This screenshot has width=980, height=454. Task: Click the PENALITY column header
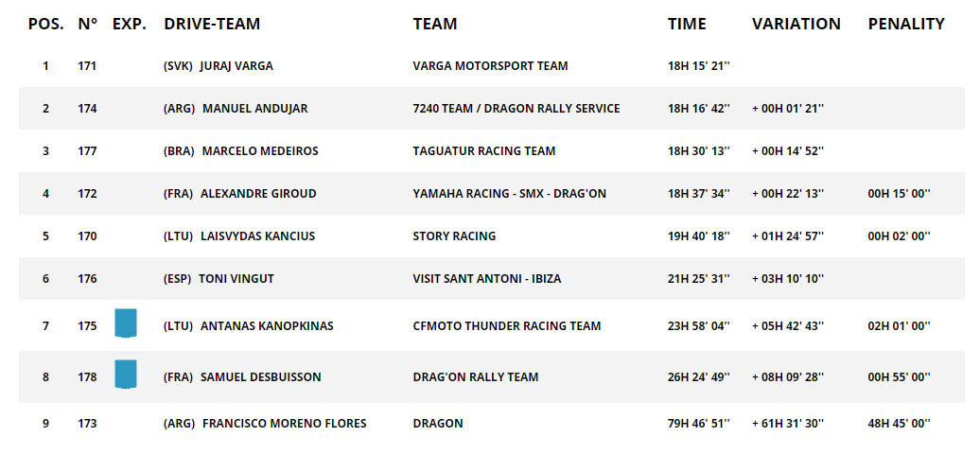(906, 24)
